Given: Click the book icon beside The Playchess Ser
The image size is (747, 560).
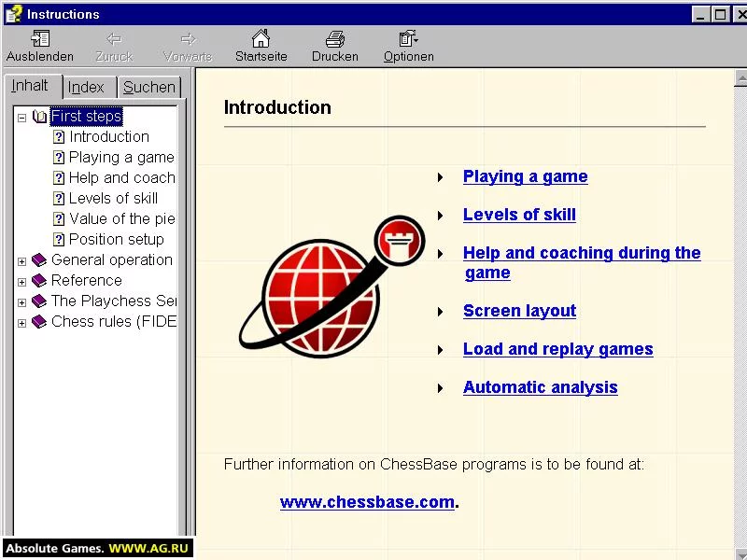Looking at the screenshot, I should point(39,301).
